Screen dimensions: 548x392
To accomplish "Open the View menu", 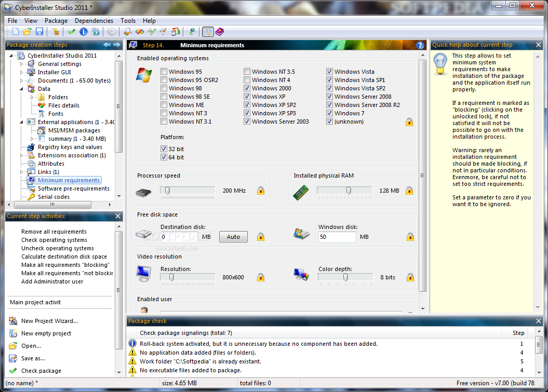I will click(x=31, y=21).
